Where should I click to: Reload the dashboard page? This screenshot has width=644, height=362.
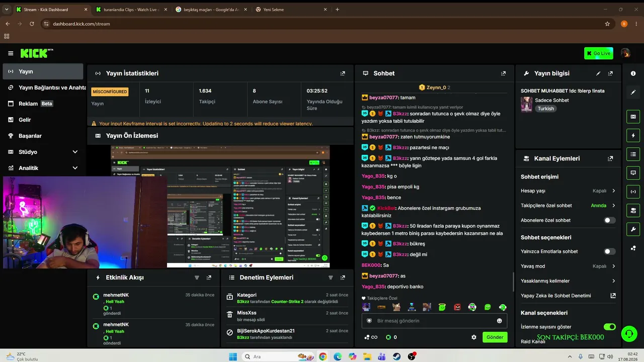(x=32, y=24)
